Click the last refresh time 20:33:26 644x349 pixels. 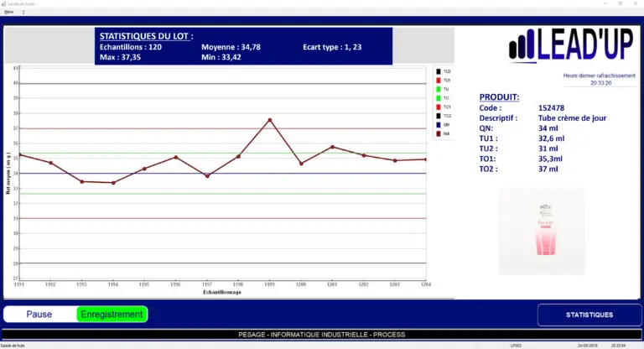click(601, 83)
